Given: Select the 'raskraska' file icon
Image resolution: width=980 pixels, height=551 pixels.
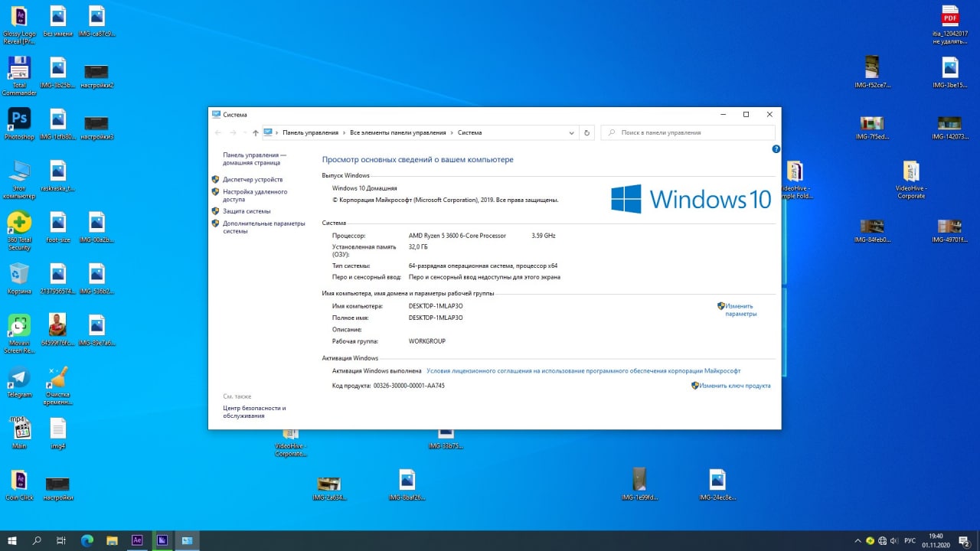Looking at the screenshot, I should click(x=57, y=175).
